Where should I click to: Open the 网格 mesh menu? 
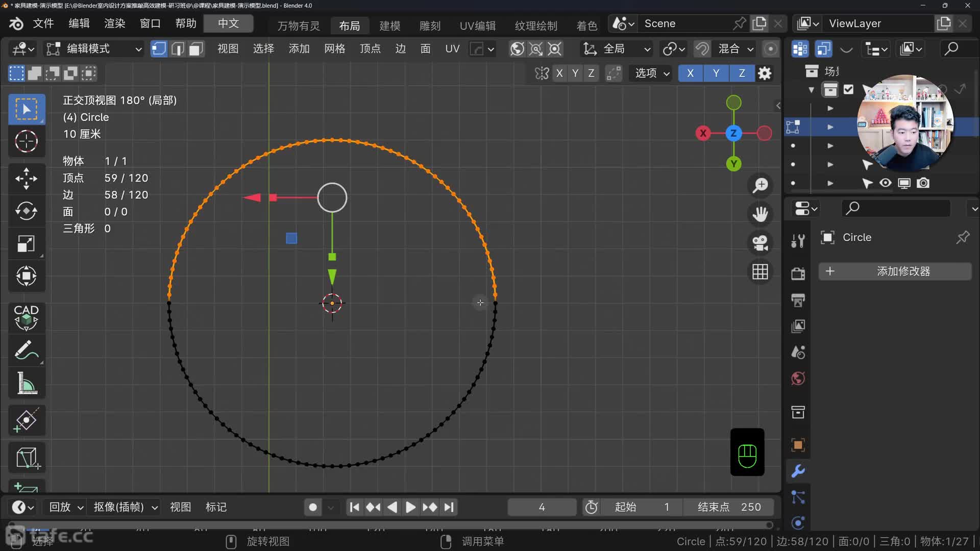(x=334, y=49)
